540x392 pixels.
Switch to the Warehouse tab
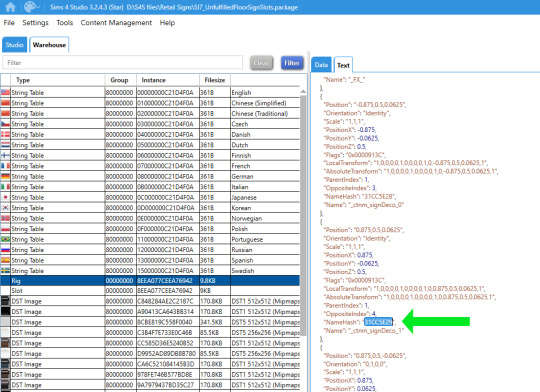pos(49,45)
